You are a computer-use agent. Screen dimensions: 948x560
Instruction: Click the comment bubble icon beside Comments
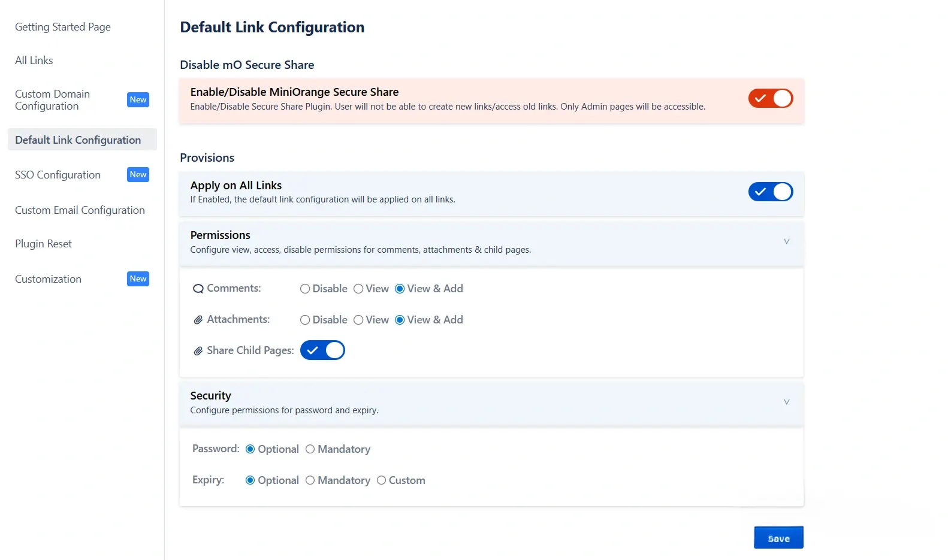click(x=198, y=289)
